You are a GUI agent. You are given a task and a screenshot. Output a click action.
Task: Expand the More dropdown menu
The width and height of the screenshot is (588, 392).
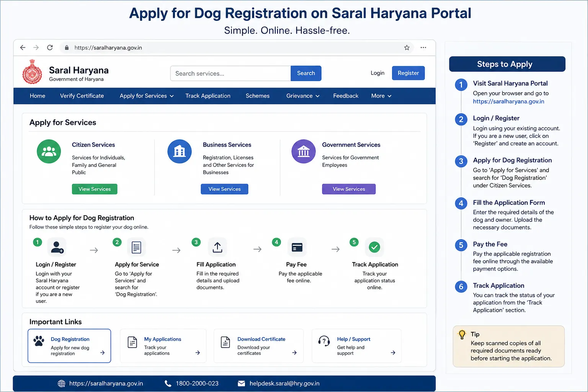pos(381,96)
